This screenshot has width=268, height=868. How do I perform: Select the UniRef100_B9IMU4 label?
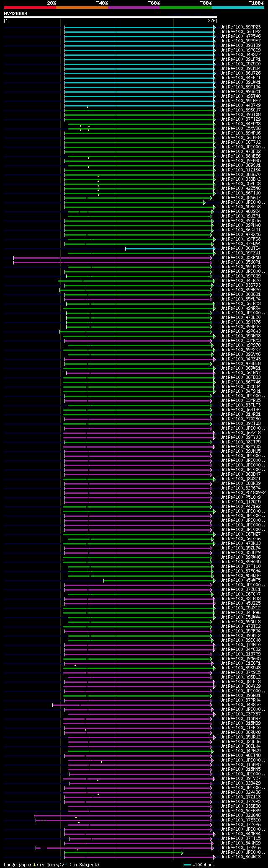point(240,69)
